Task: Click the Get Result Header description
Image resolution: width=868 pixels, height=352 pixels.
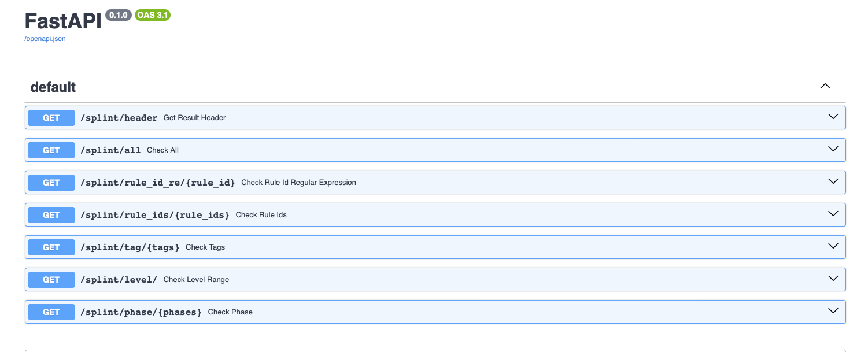Action: click(194, 118)
